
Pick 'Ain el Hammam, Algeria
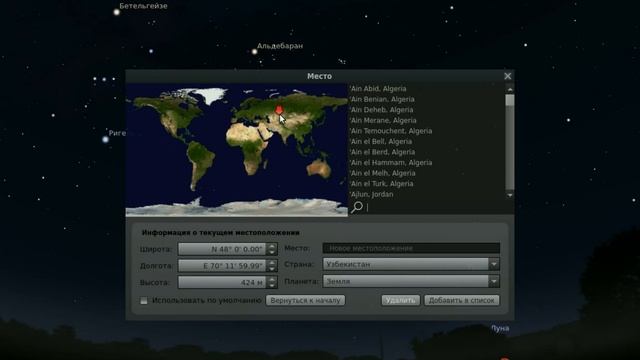391,162
